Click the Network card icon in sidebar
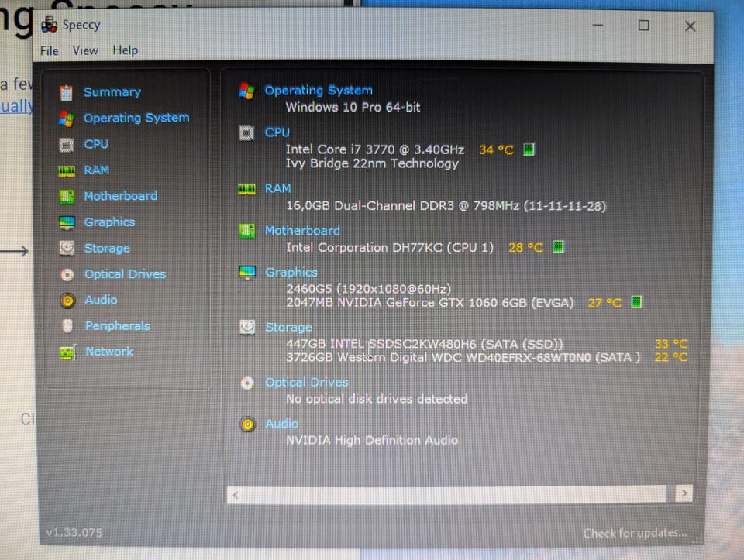This screenshot has width=744, height=560. click(x=68, y=352)
